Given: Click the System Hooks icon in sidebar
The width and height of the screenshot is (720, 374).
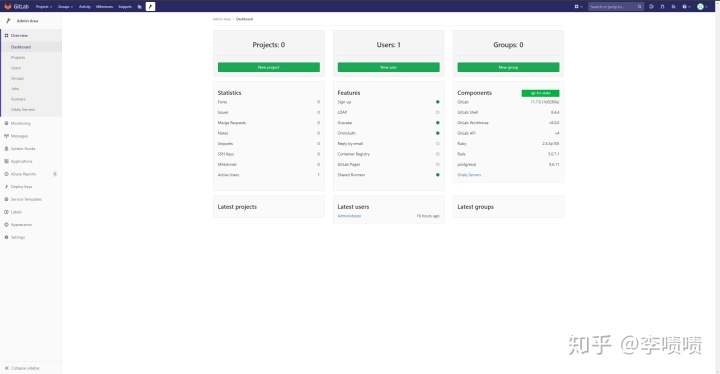Looking at the screenshot, I should click(x=6, y=149).
